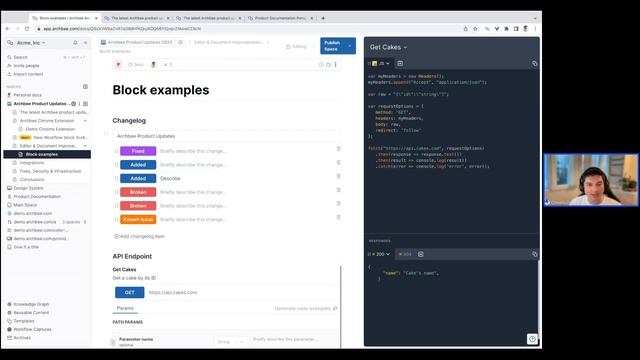Image resolution: width=640 pixels, height=360 pixels.
Task: Click 'Describe' changelog description text
Action: pyautogui.click(x=170, y=179)
